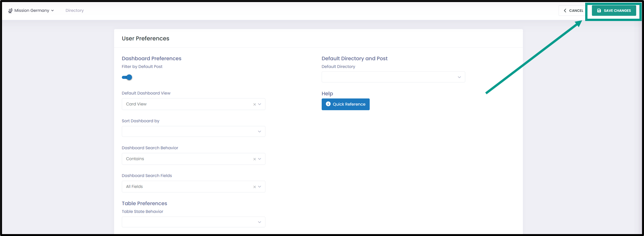
Task: Clear the Card View selection
Action: tap(254, 104)
